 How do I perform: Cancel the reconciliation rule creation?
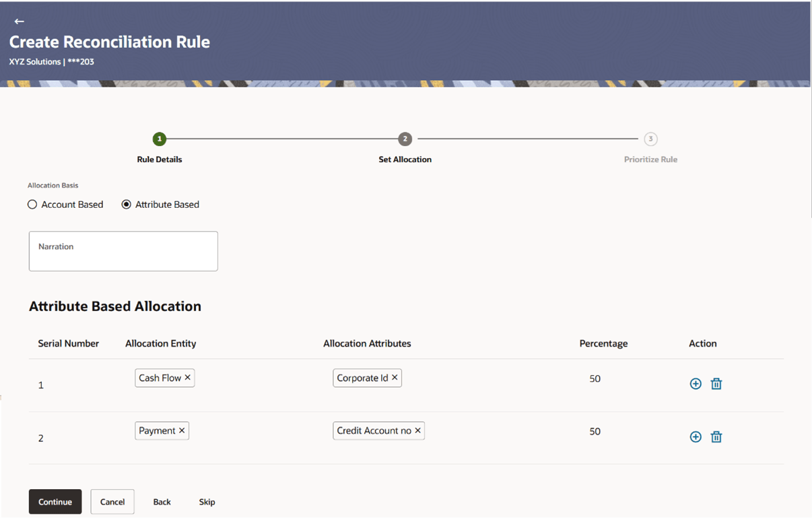click(112, 502)
